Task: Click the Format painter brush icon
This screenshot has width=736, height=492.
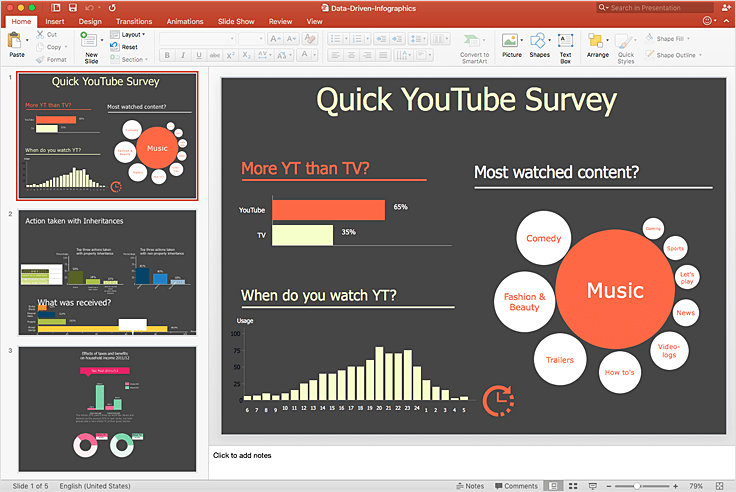Action: point(40,60)
